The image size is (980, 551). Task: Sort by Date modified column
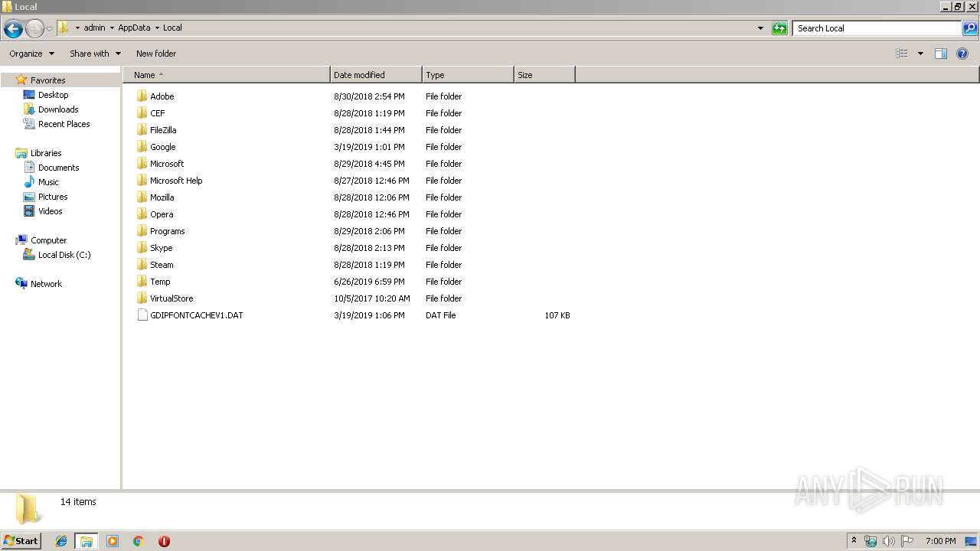pos(376,75)
